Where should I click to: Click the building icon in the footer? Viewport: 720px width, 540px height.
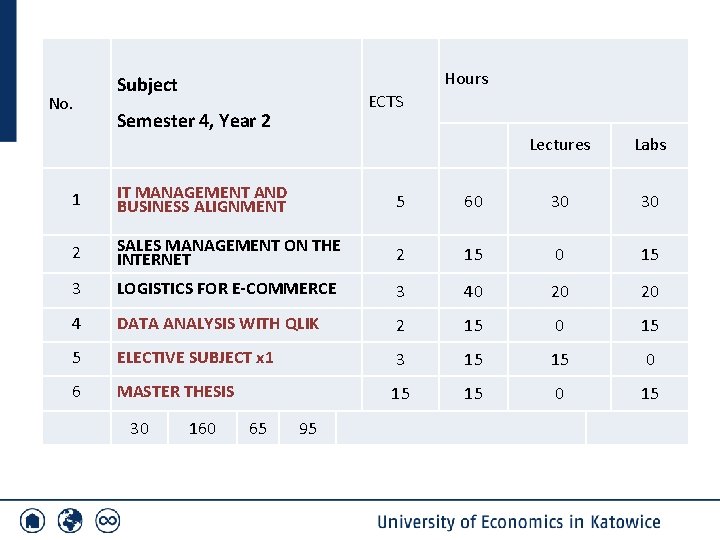[33, 521]
